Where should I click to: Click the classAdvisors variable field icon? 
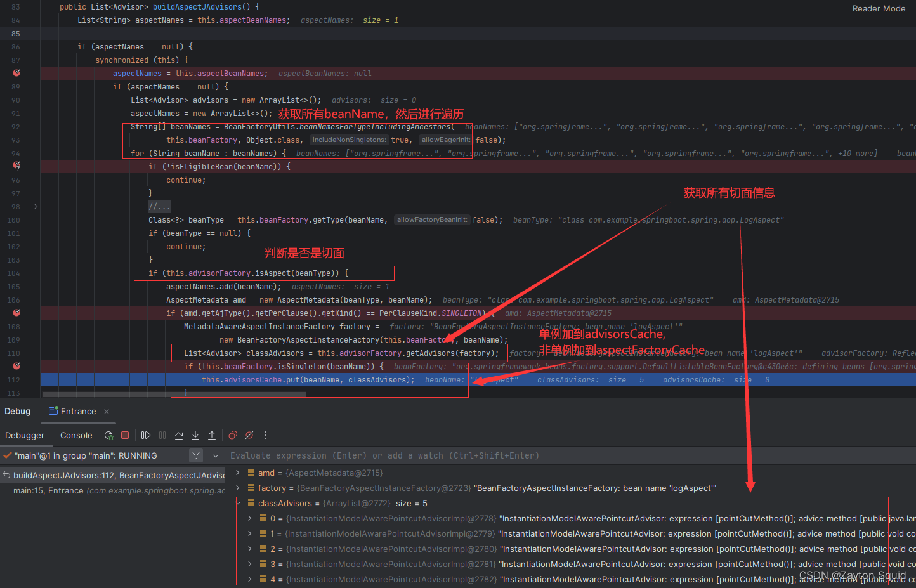(251, 503)
